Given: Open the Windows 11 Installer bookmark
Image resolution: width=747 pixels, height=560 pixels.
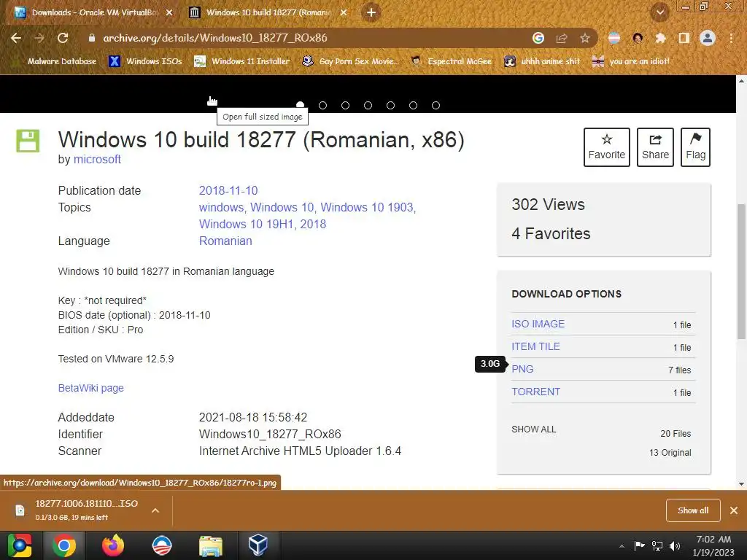Looking at the screenshot, I should [242, 61].
